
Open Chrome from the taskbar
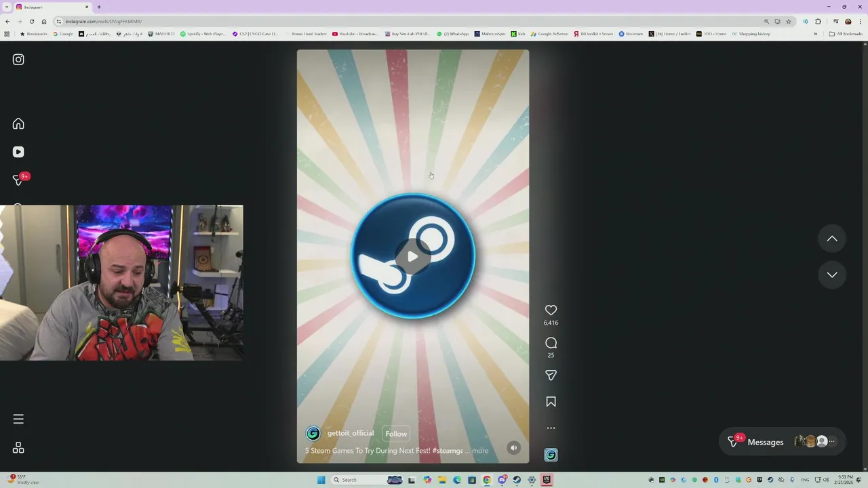[x=487, y=480]
